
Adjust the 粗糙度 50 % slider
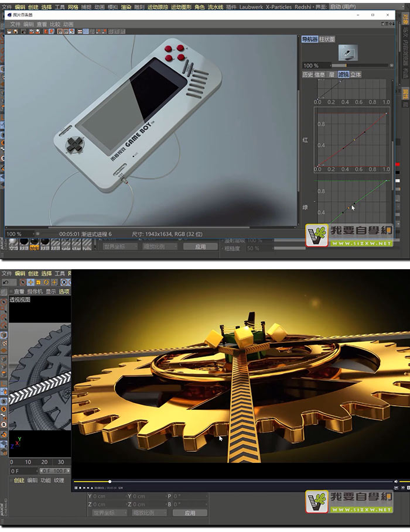click(289, 248)
